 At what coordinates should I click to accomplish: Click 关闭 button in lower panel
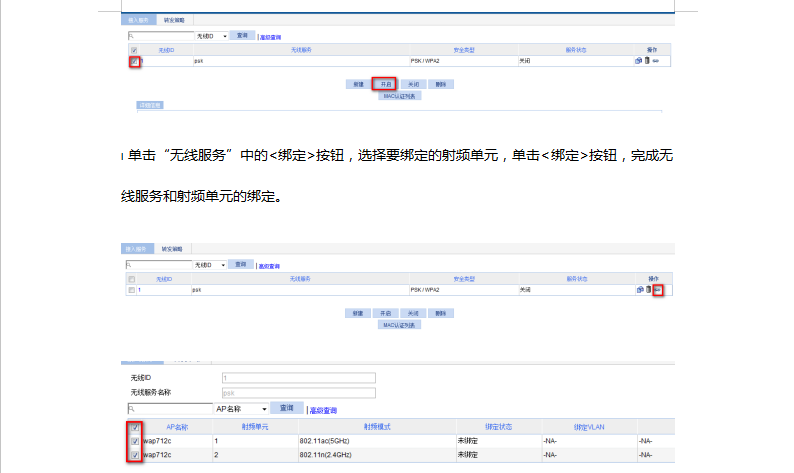click(x=413, y=313)
